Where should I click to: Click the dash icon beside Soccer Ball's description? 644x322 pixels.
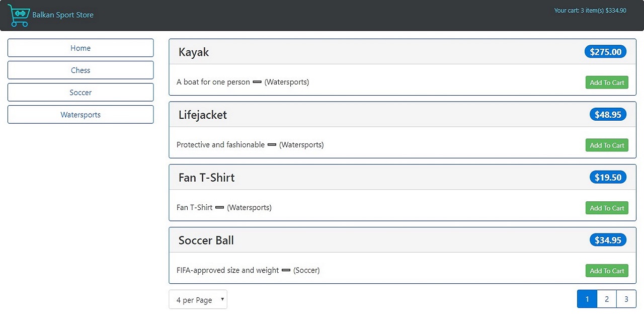(286, 270)
